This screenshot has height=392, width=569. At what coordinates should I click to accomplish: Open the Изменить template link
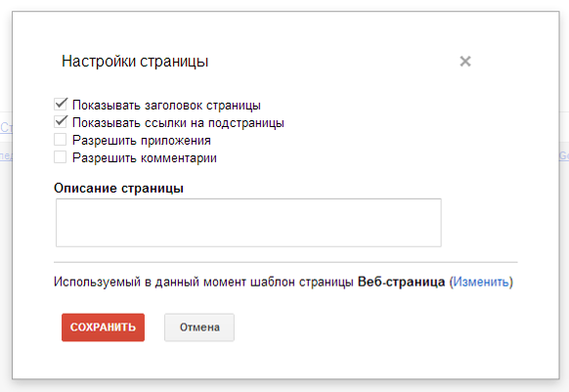(x=481, y=282)
